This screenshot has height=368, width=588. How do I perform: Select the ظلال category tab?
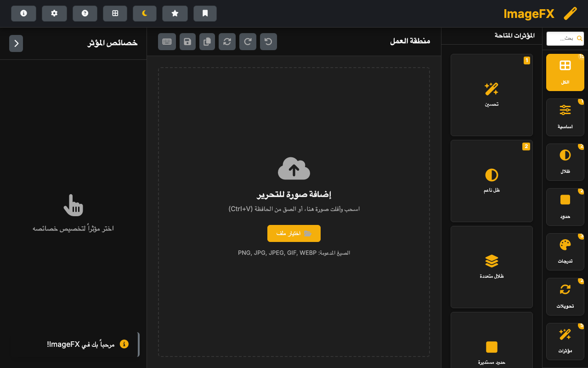coord(565,162)
